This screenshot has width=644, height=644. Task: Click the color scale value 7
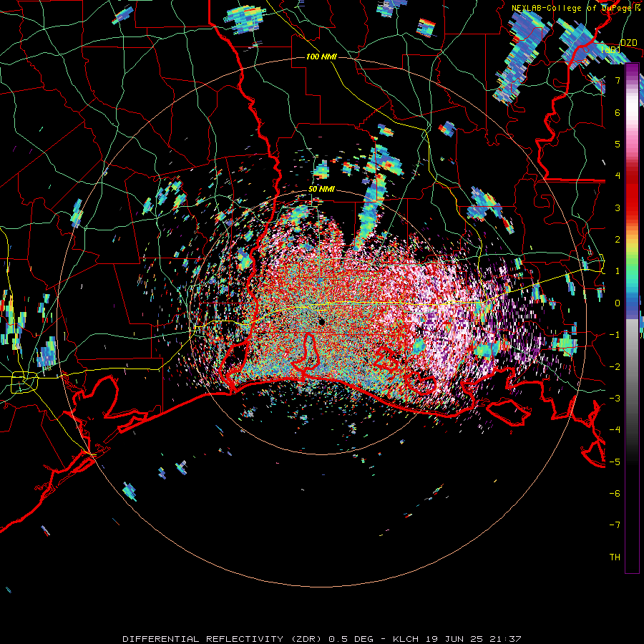point(618,80)
